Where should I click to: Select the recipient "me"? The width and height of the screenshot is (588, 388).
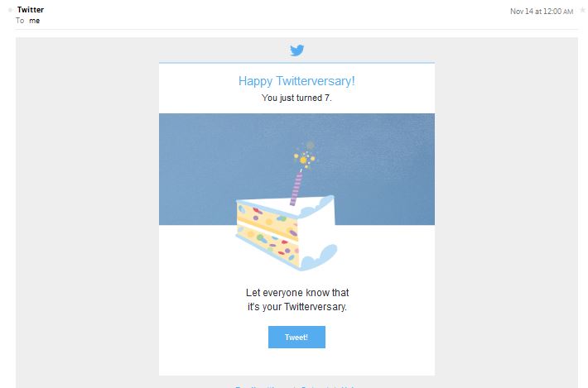(35, 21)
